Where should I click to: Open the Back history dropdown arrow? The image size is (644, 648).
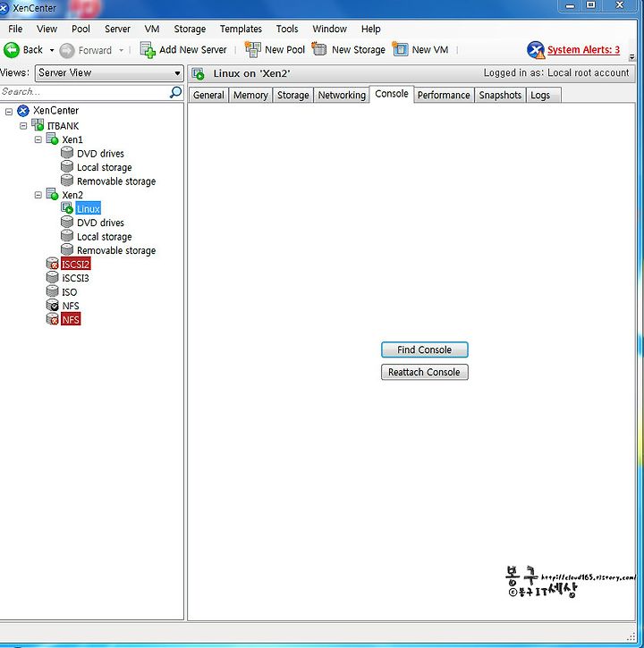point(52,50)
